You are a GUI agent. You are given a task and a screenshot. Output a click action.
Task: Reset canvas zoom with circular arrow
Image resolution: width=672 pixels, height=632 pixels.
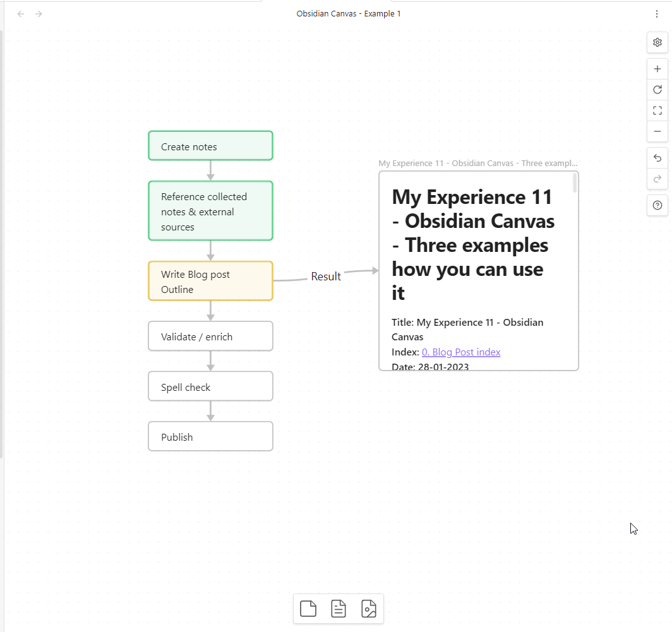click(657, 90)
